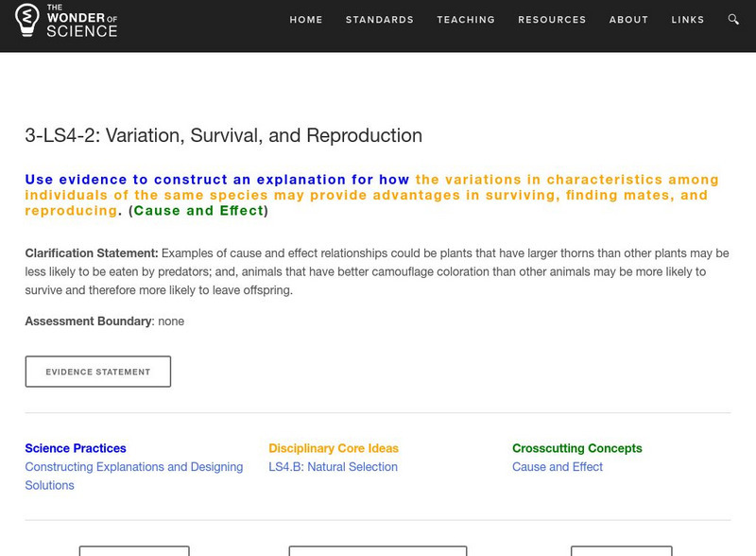Open Constructing Explanations and Designing Solutions

coord(132,466)
